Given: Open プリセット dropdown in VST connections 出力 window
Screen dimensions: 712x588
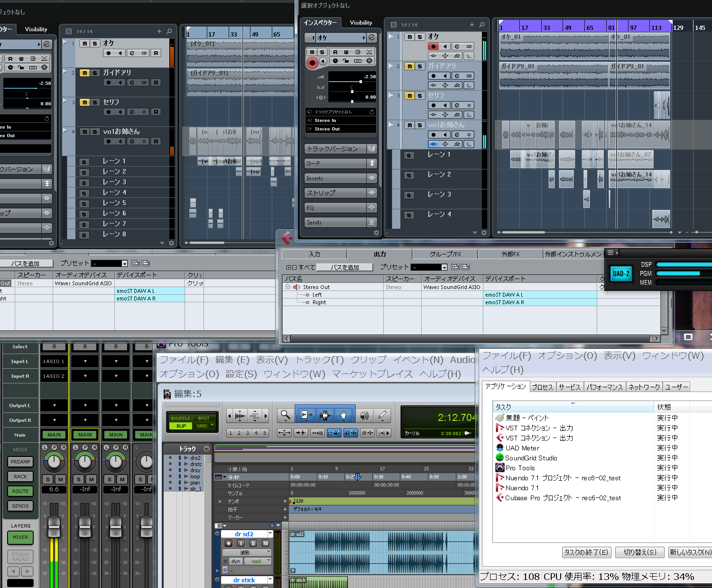Looking at the screenshot, I should tap(444, 268).
